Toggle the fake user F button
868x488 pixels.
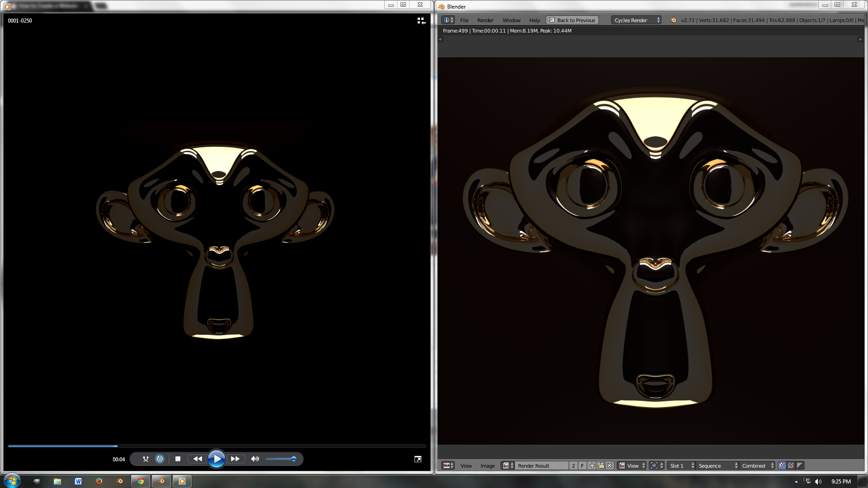click(582, 466)
